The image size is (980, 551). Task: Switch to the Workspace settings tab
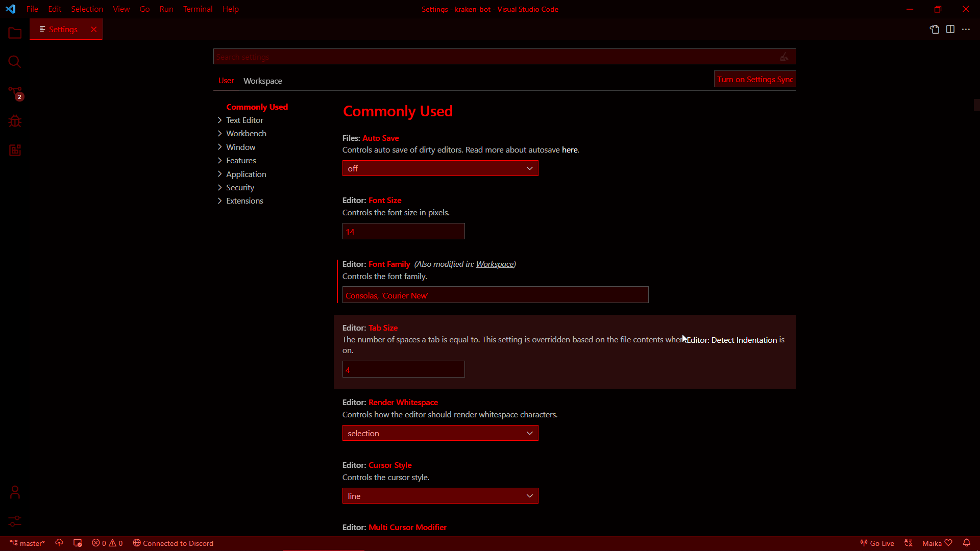pyautogui.click(x=262, y=81)
